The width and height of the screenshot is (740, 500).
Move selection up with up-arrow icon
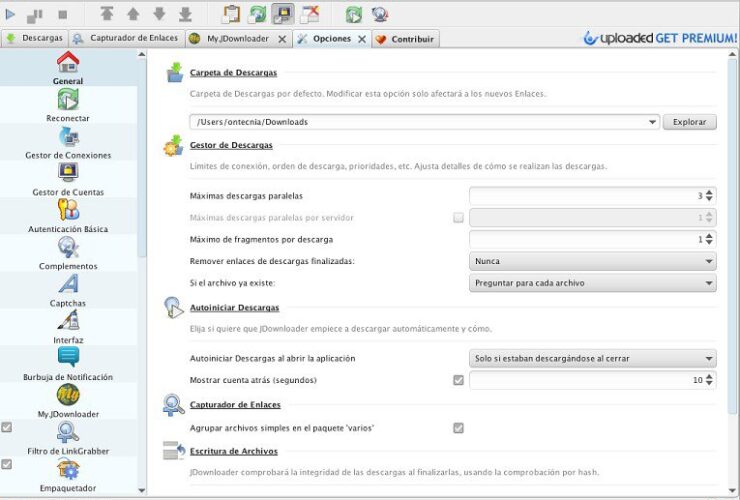(x=133, y=14)
